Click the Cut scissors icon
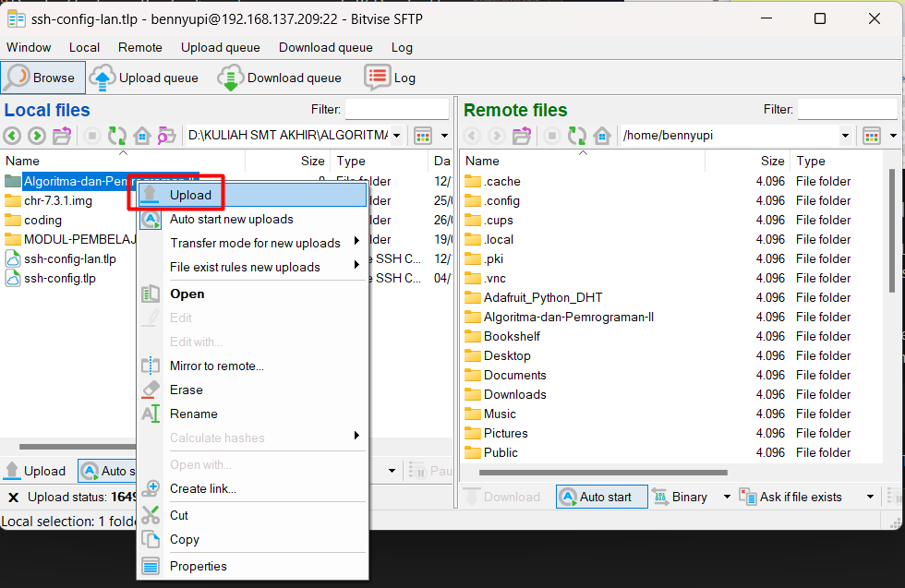 (151, 515)
